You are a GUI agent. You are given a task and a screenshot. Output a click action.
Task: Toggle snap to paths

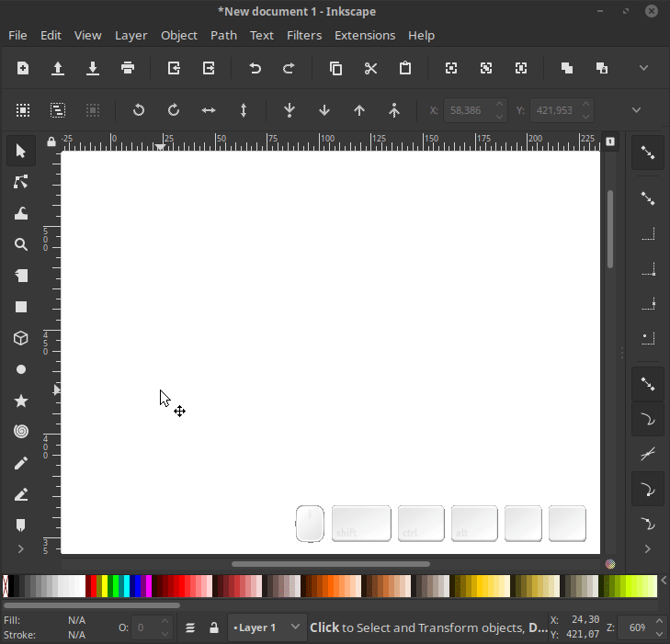648,419
